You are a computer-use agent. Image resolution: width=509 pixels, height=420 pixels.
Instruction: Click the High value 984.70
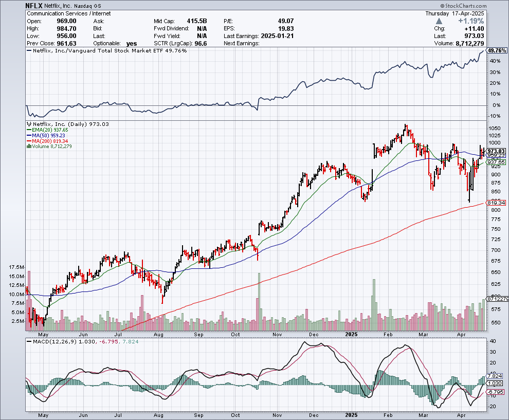click(66, 29)
